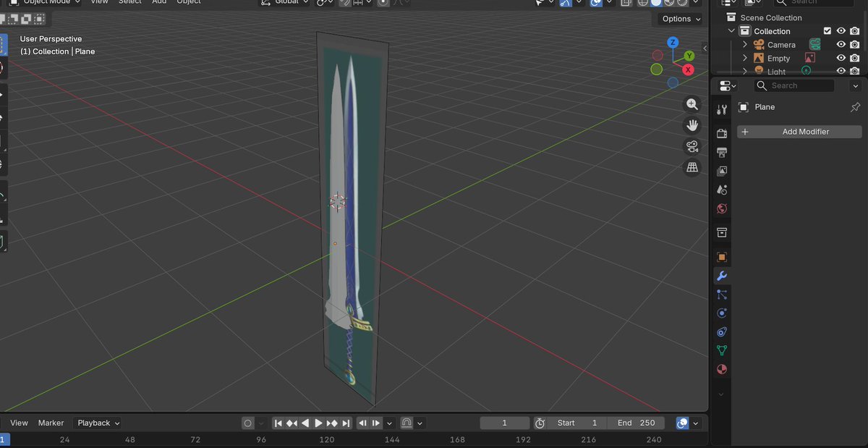
Task: Open the timeline View menu
Action: pos(19,423)
